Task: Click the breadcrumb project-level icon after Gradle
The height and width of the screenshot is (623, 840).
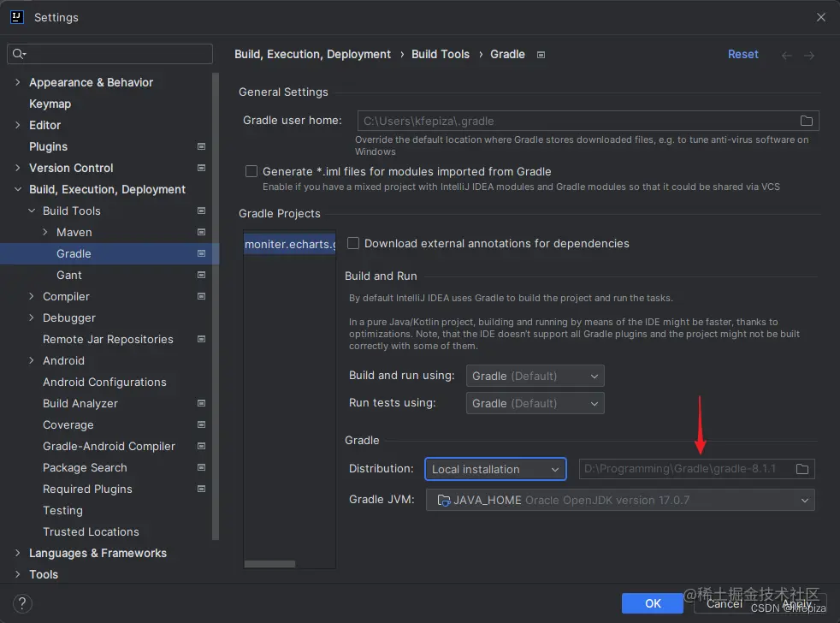Action: [x=541, y=55]
